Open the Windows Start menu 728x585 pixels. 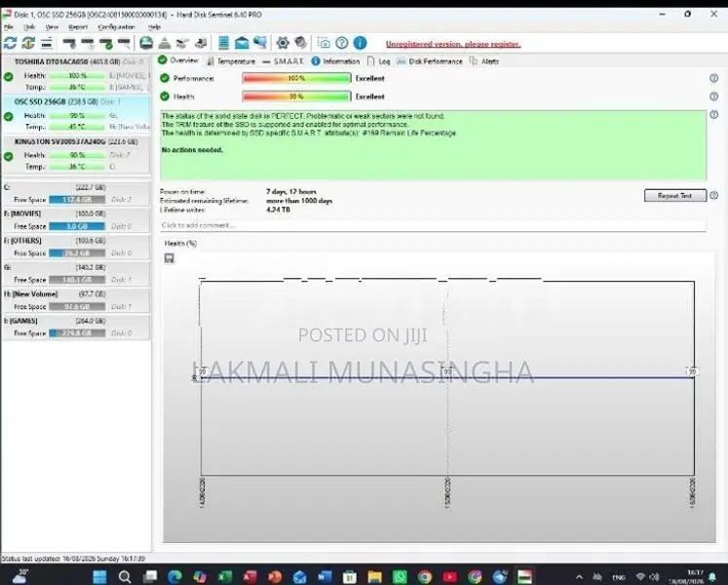coord(99,576)
